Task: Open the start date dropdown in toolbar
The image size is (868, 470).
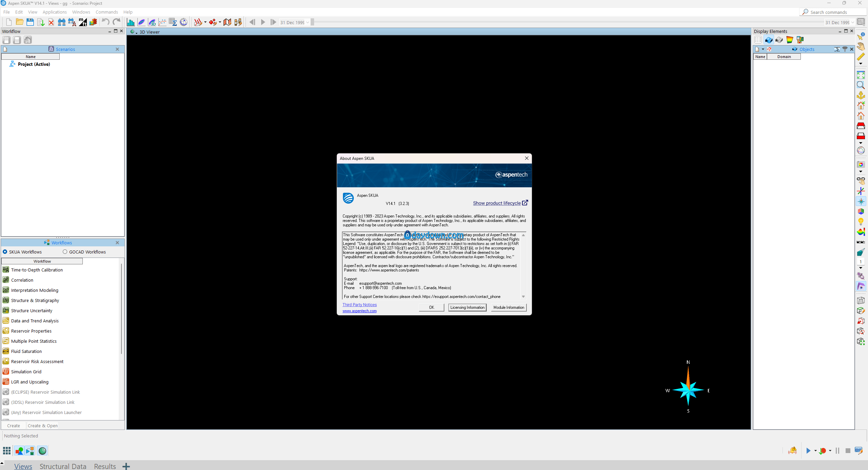Action: (x=308, y=22)
